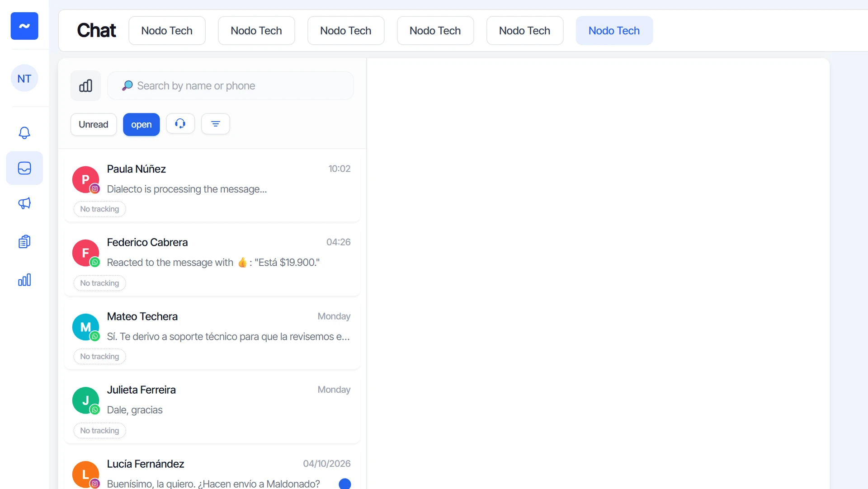This screenshot has width=868, height=489.
Task: Click No tracking tag under Julieta Ferreira
Action: pos(99,430)
